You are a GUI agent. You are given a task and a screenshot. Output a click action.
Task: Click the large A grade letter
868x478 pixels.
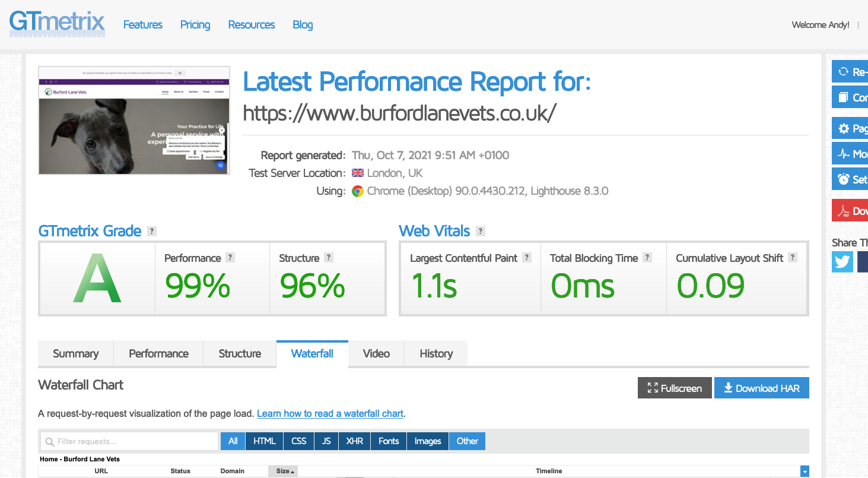pos(97,278)
